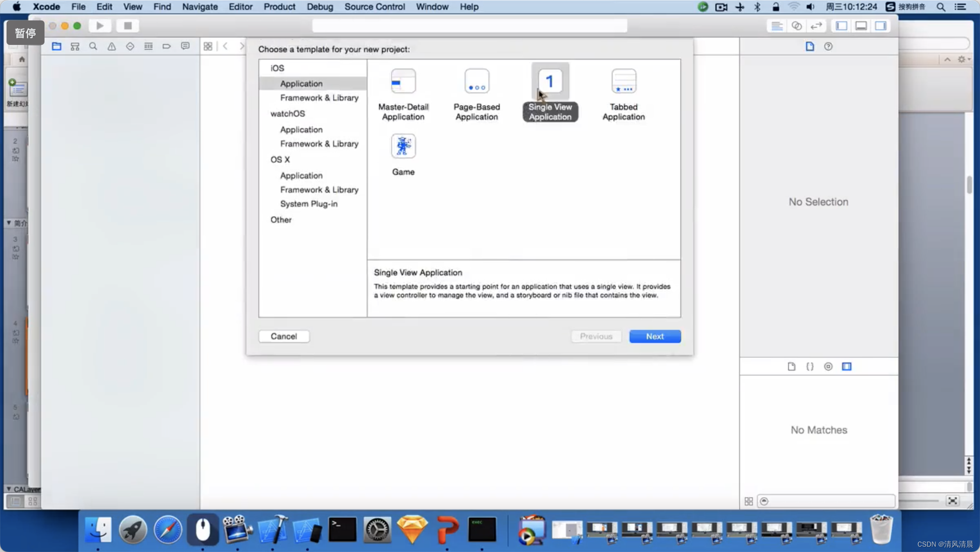Open the Report navigator speech bubble icon
Image resolution: width=980 pixels, height=552 pixels.
point(185,46)
